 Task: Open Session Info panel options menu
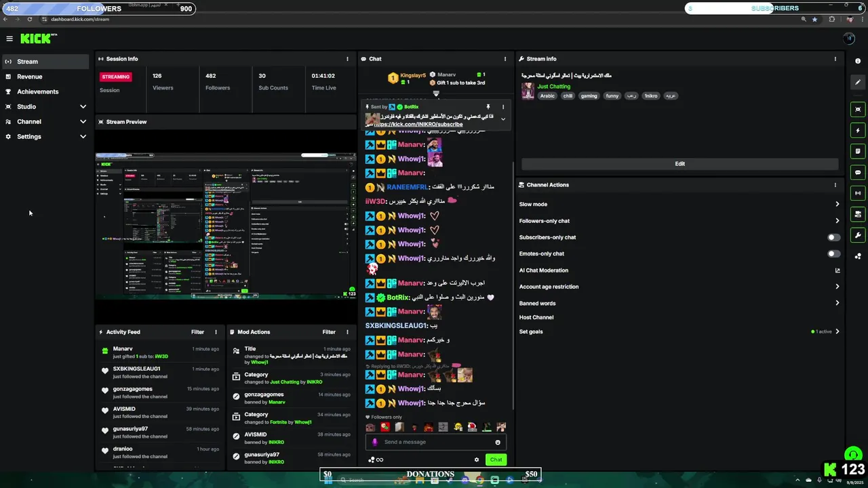tap(347, 59)
